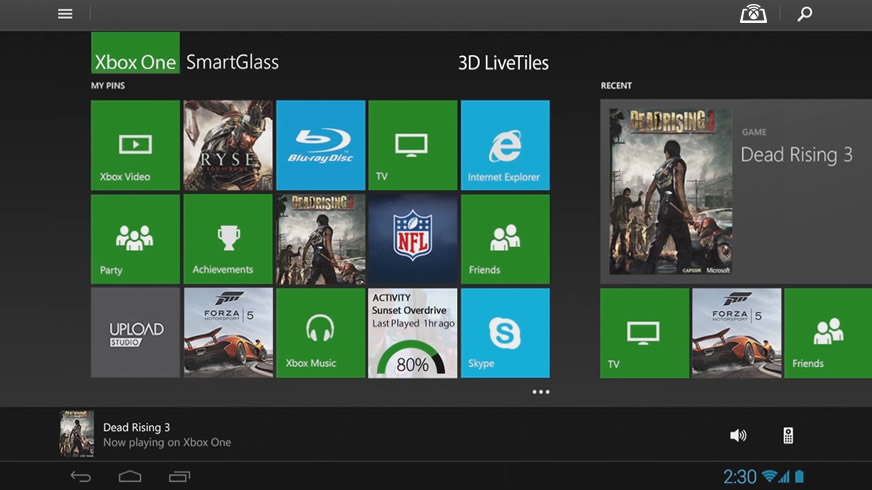Tap the battery status icon
Viewport: 872px width, 490px height.
(x=800, y=476)
